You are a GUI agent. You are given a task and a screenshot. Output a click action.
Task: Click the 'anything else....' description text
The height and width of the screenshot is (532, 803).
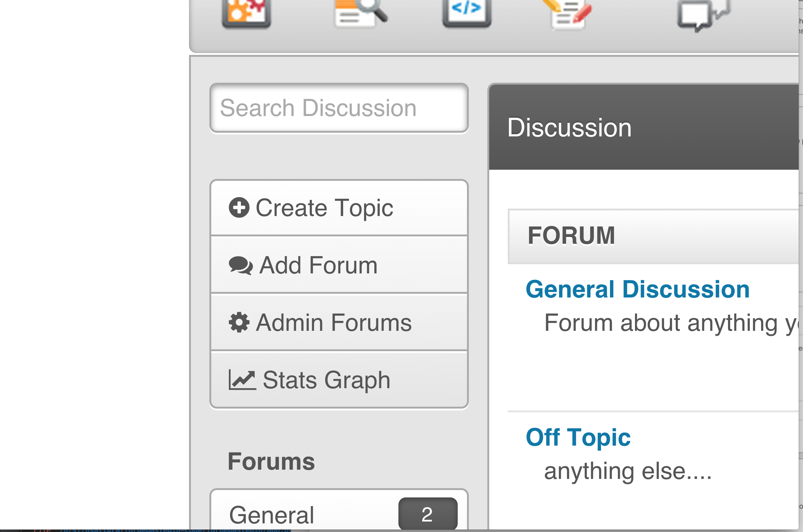pyautogui.click(x=628, y=471)
